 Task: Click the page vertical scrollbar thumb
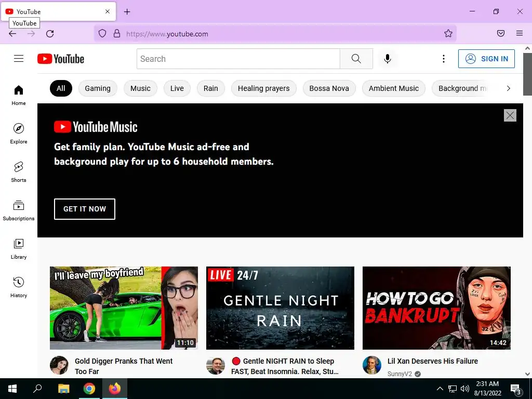527,74
